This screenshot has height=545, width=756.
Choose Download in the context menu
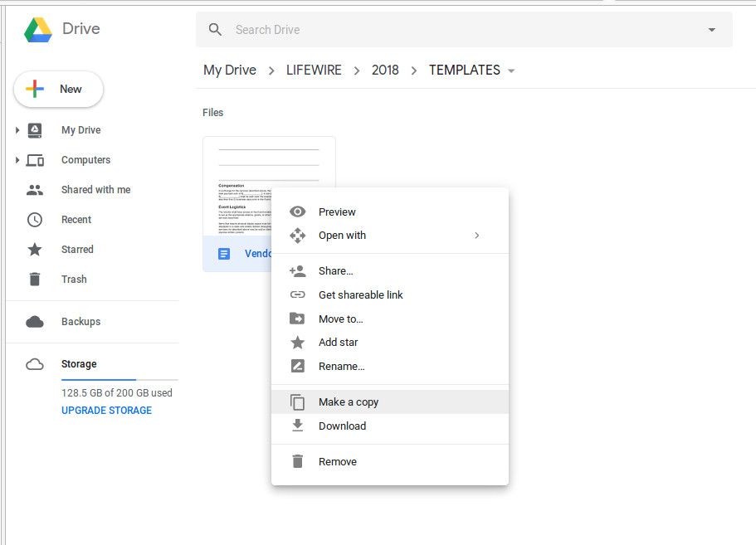[342, 426]
